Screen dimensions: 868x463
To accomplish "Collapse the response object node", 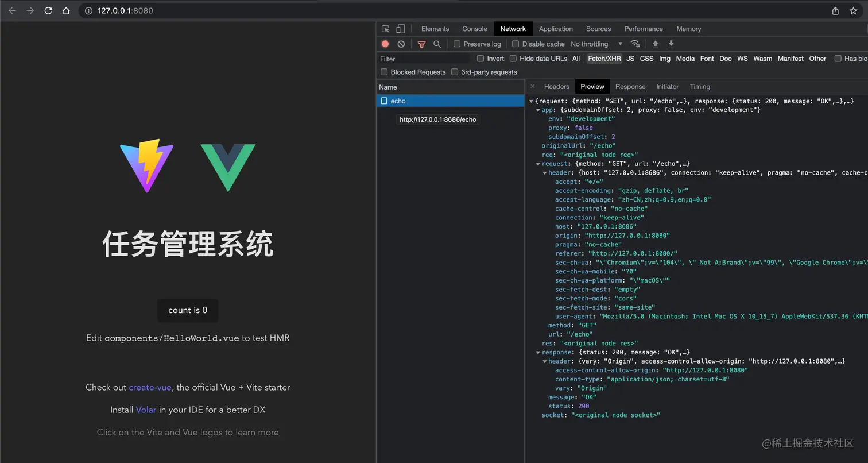I will 538,352.
